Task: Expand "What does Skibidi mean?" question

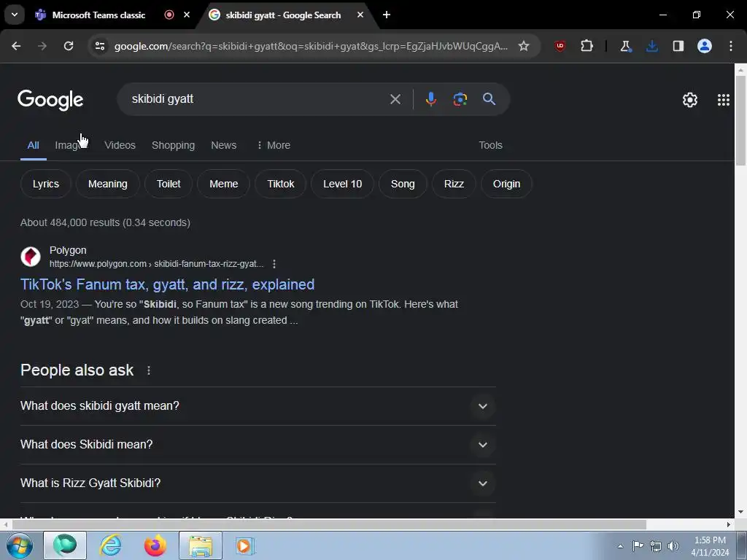Action: (x=258, y=445)
